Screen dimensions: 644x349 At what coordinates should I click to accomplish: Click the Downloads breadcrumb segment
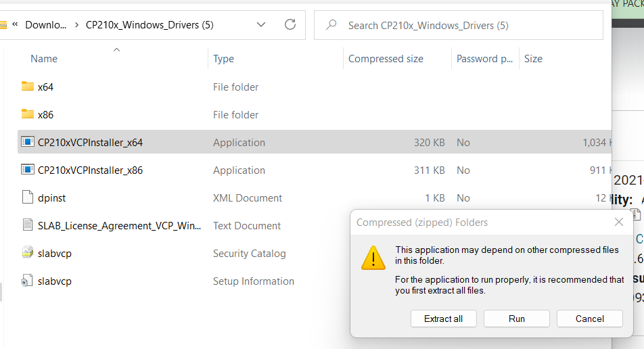click(x=46, y=25)
